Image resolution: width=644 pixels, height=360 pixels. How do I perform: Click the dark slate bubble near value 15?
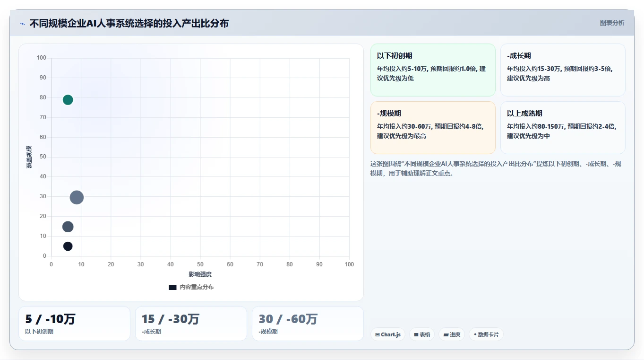click(x=68, y=227)
